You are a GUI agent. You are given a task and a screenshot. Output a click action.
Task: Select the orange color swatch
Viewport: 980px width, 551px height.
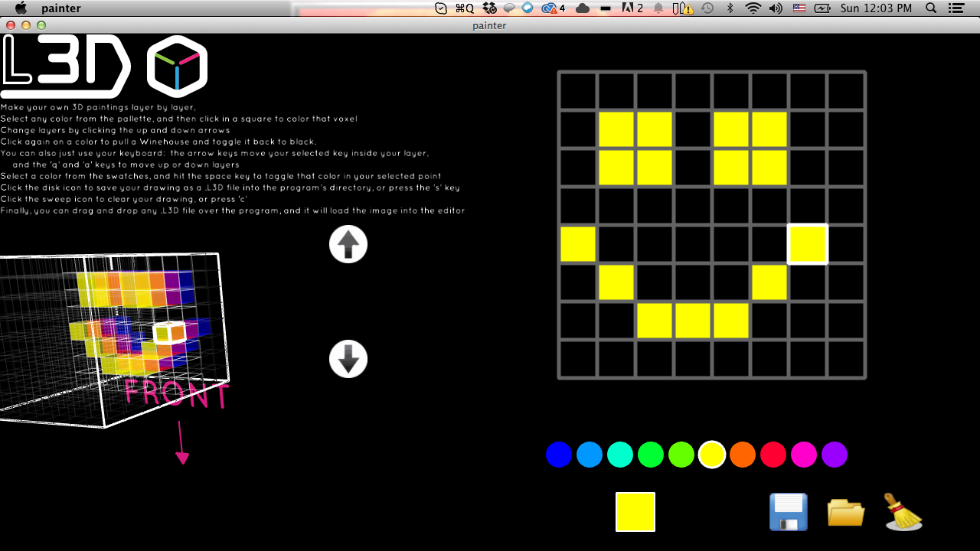point(743,455)
